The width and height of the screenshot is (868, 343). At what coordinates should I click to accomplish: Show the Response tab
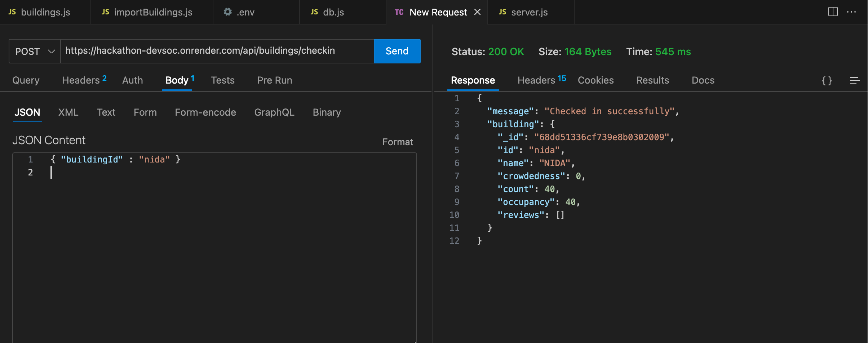click(473, 80)
